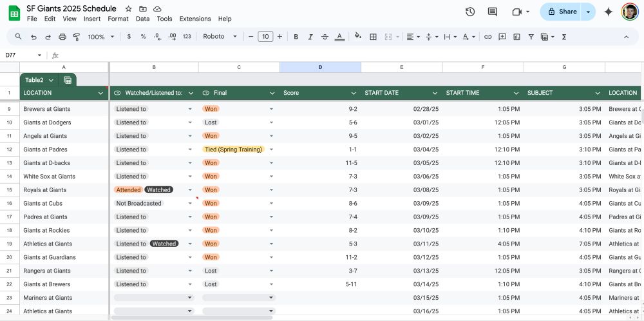Viewport: 644px width, 321px height.
Task: Click the font size input field
Action: point(265,37)
